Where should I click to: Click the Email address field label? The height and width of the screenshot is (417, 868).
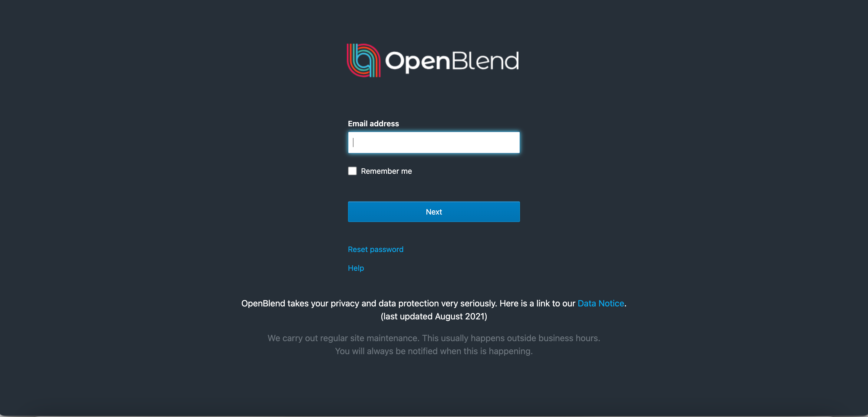click(373, 124)
